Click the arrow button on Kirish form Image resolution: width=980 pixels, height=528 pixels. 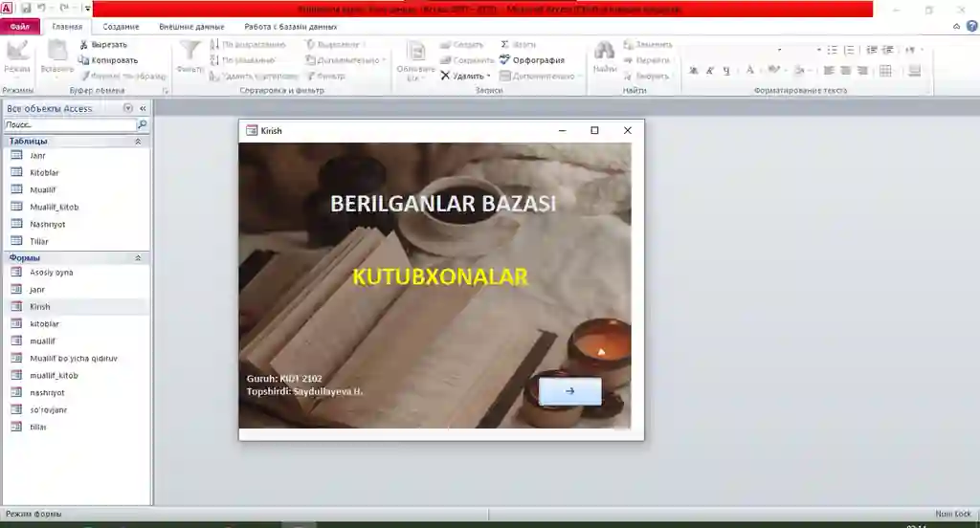pos(570,391)
